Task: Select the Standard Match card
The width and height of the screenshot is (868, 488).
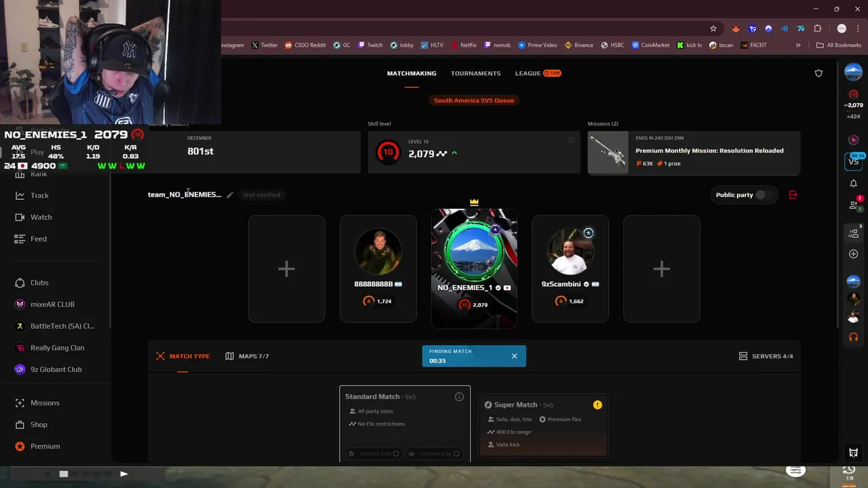Action: pos(405,424)
